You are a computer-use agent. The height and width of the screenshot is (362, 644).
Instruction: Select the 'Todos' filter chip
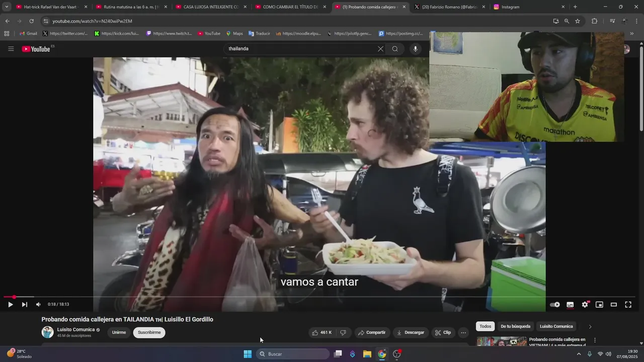point(486,326)
